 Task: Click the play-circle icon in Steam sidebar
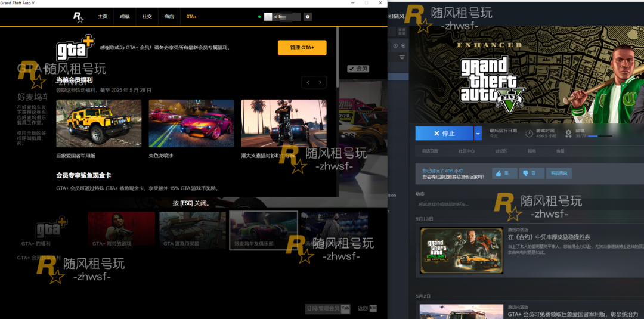(x=403, y=45)
